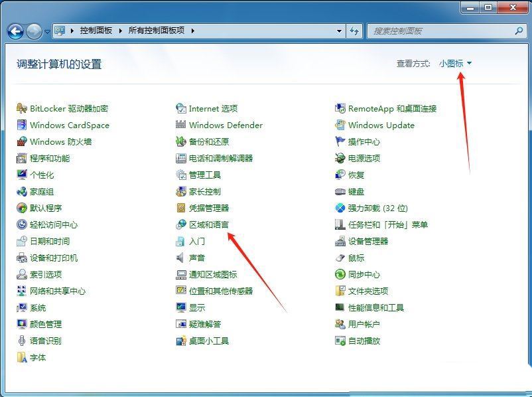Image resolution: width=532 pixels, height=397 pixels.
Task: Click the 键盘 keyboard icon
Action: coord(340,192)
